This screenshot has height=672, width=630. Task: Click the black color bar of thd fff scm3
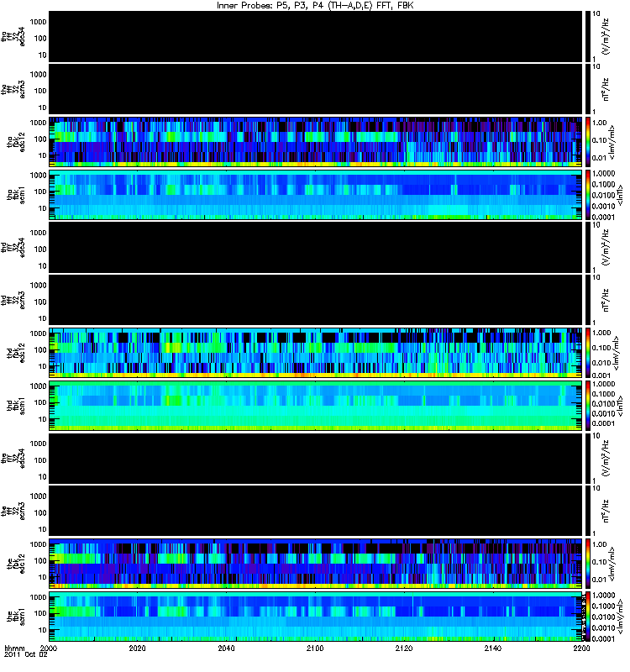pyautogui.click(x=587, y=300)
